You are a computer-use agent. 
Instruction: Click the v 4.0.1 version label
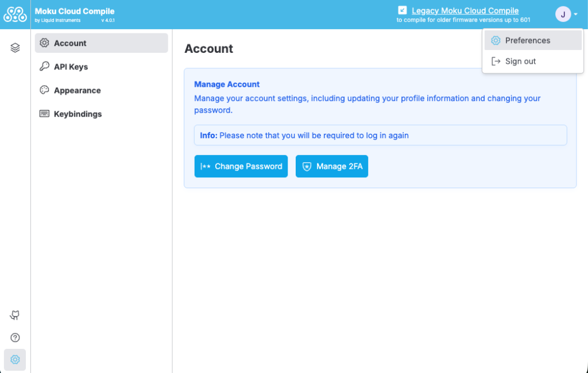108,21
